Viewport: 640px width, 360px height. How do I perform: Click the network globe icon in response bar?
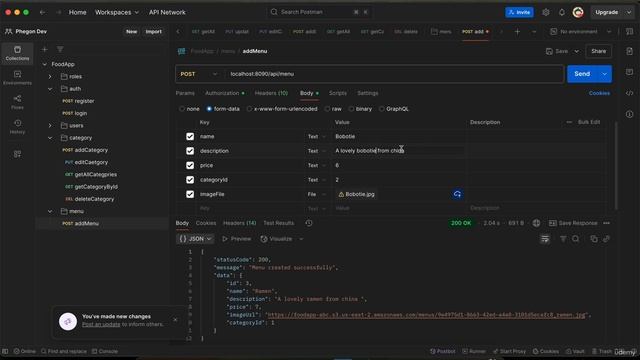coord(536,223)
